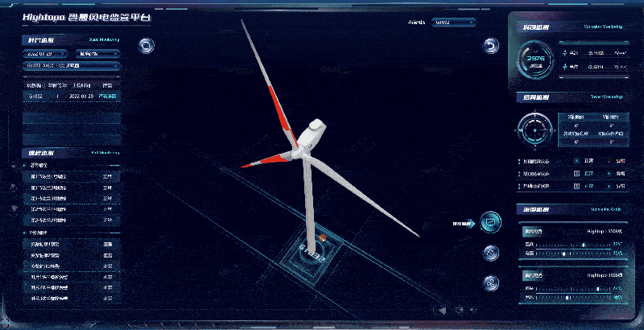Click the arrow label beside monitor button

tap(464, 224)
